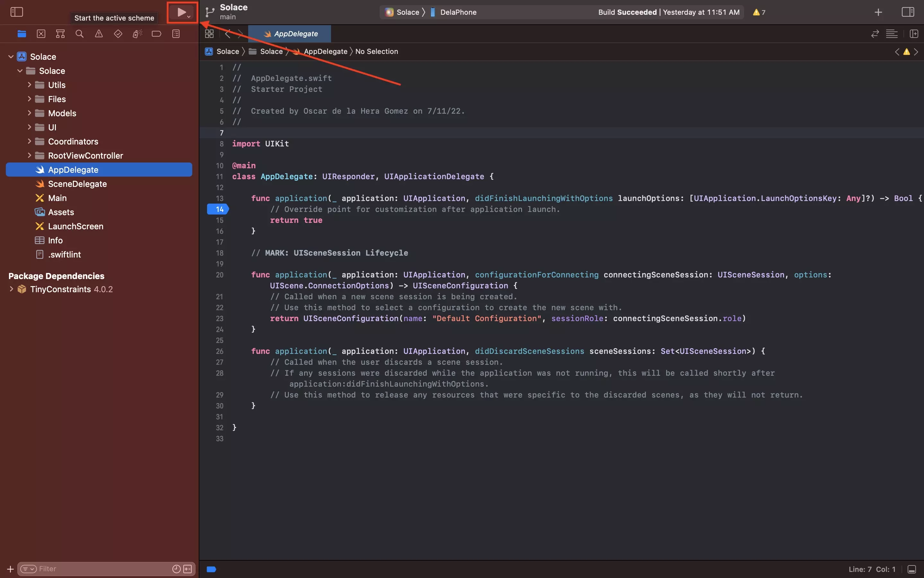Click the jump bar warning triangle

pyautogui.click(x=906, y=52)
